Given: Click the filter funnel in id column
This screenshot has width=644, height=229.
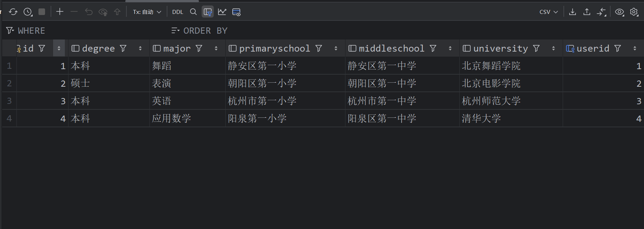Looking at the screenshot, I should 42,48.
